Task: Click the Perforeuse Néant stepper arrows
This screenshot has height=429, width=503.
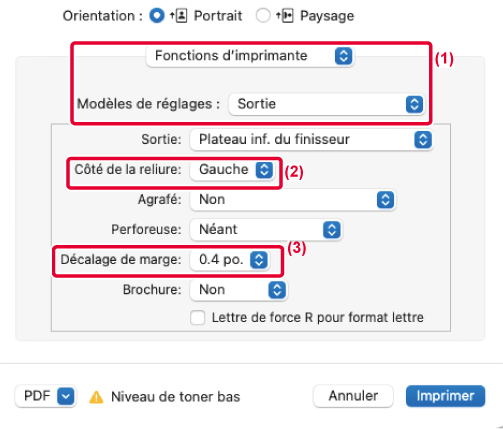Action: (332, 229)
